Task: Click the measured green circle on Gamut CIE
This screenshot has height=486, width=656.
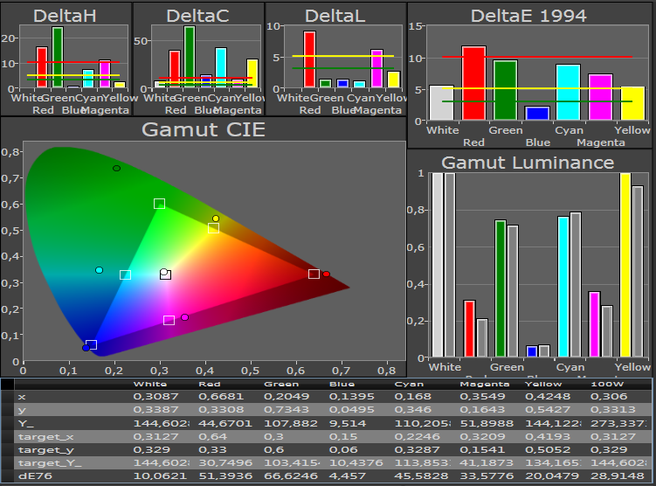Action: [117, 168]
